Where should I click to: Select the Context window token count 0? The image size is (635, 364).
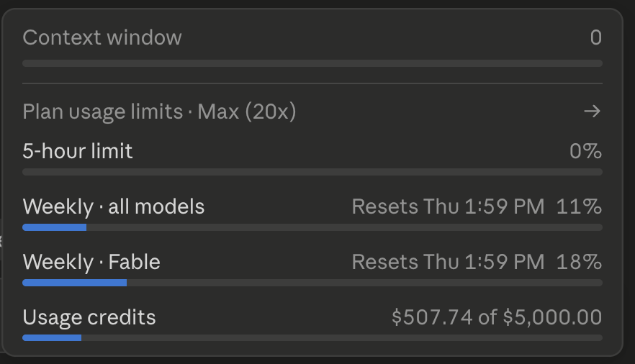[595, 37]
